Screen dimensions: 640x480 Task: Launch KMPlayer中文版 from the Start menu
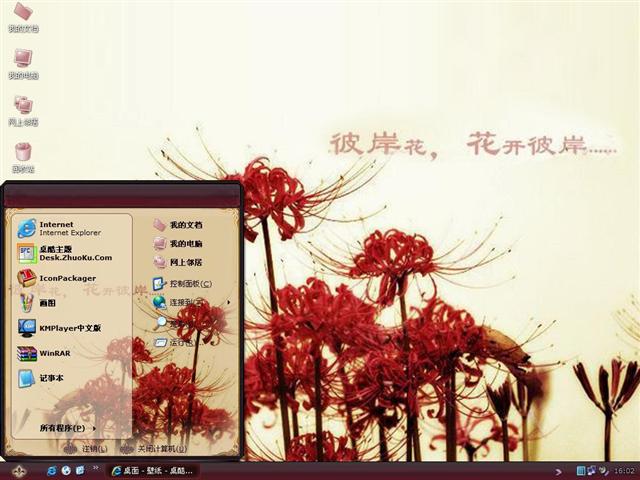click(59, 328)
